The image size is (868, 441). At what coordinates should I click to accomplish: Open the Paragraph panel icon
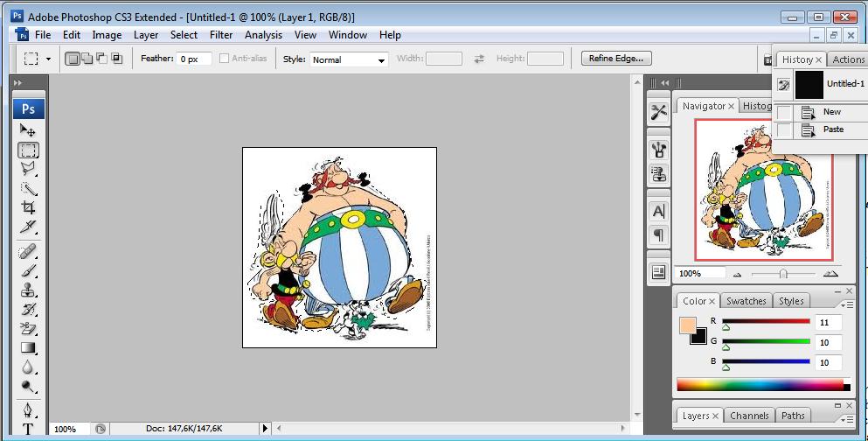[x=658, y=234]
